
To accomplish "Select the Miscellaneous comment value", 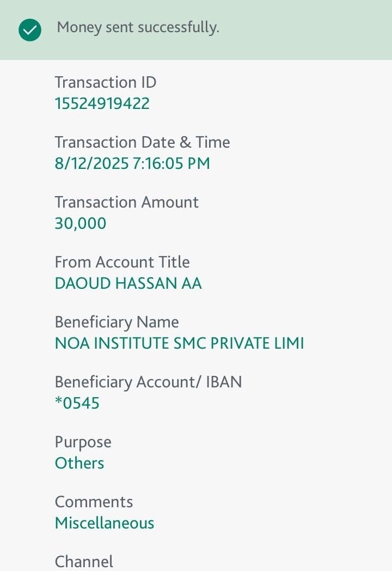I will point(105,523).
